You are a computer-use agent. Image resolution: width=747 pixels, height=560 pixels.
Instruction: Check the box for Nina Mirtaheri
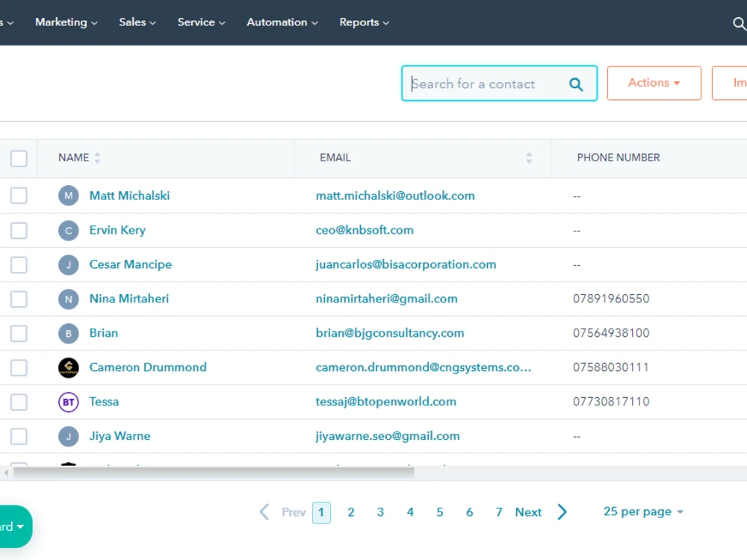point(19,299)
